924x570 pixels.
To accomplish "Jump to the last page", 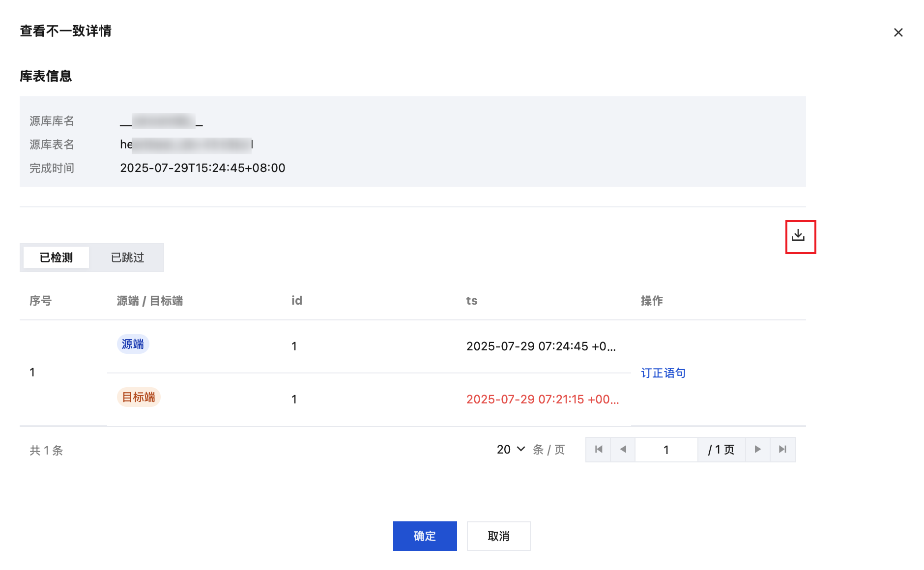I will pyautogui.click(x=782, y=450).
